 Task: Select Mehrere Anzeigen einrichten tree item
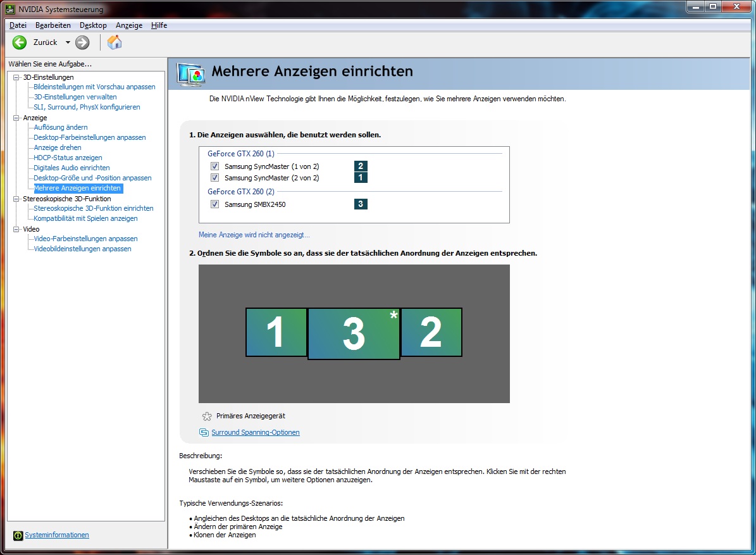coord(78,188)
